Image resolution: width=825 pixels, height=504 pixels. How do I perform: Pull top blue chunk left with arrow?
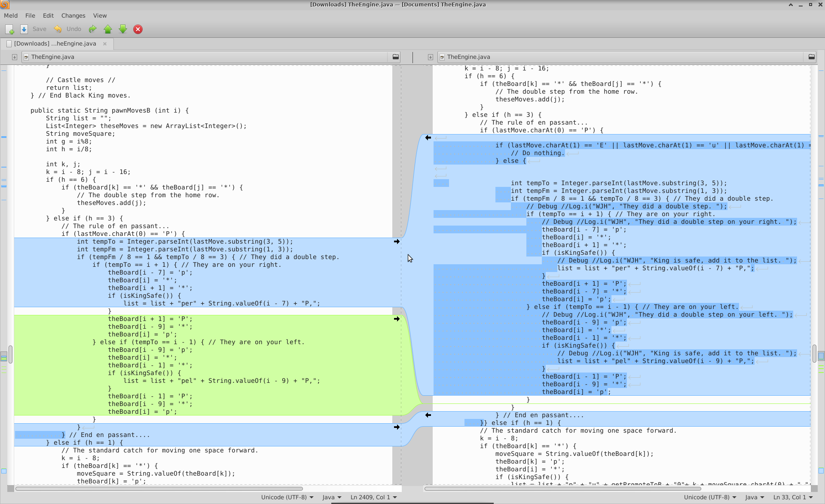tap(428, 138)
